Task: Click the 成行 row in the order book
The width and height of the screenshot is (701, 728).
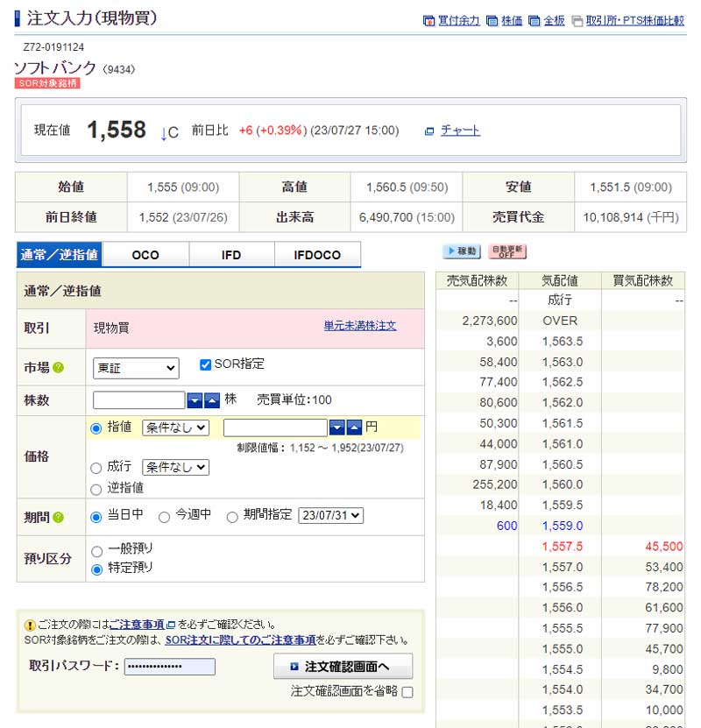Action: [x=560, y=300]
